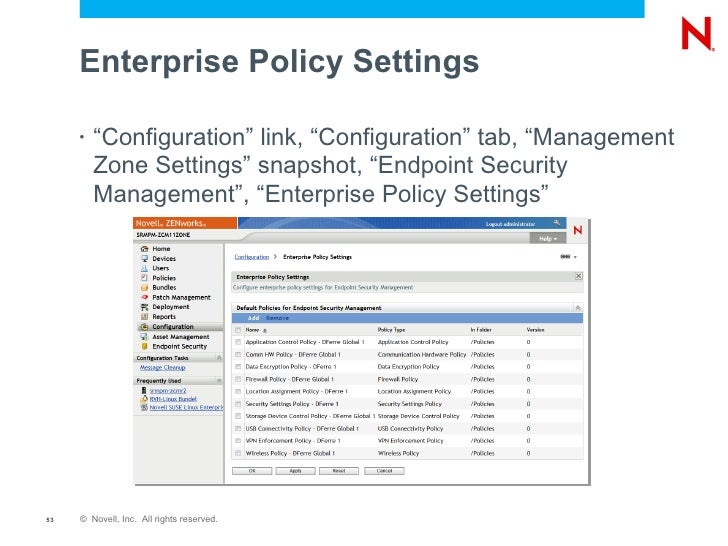The image size is (728, 546).
Task: Check Storage Device Control Policy row
Action: click(238, 416)
